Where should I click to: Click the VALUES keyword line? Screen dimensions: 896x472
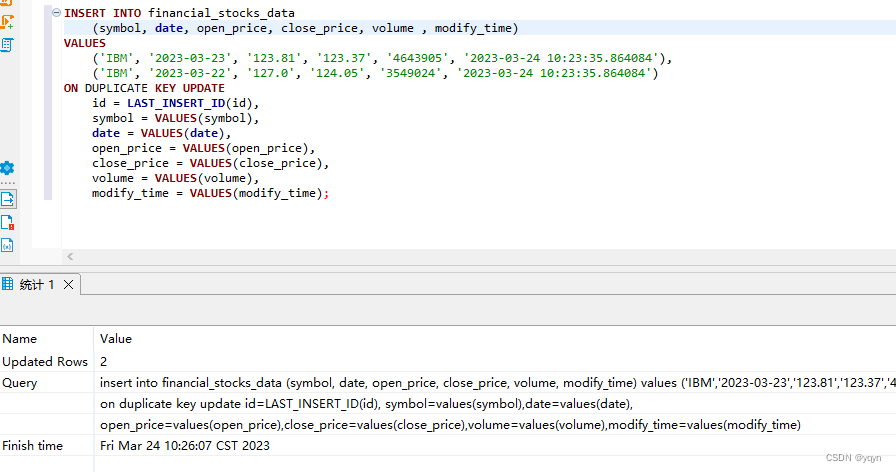(x=85, y=43)
